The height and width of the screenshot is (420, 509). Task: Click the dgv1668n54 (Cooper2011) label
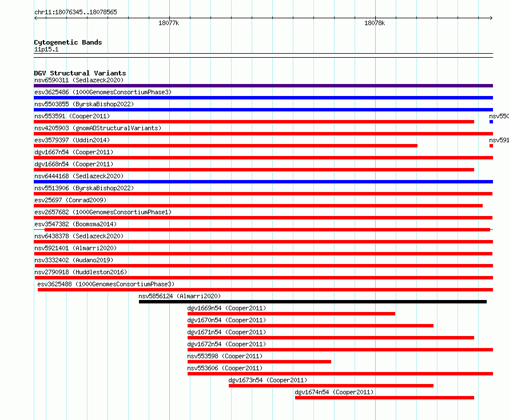pos(74,164)
